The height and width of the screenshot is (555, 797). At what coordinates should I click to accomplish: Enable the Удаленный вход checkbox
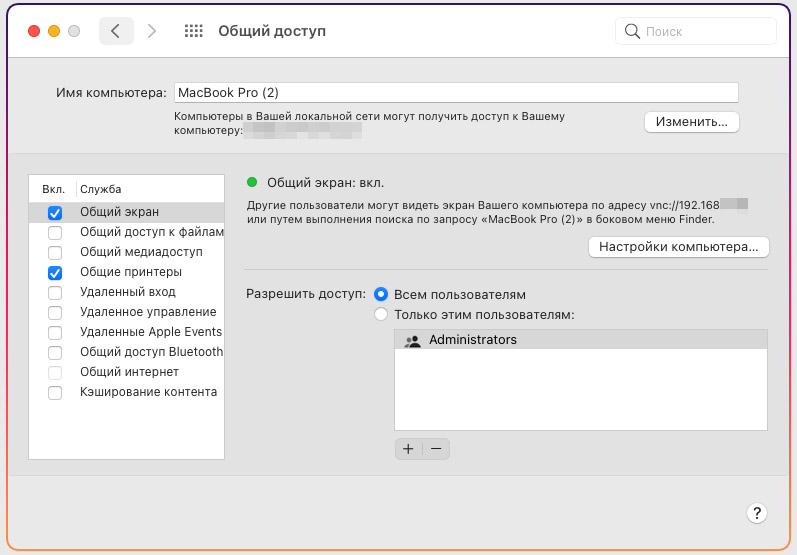pyautogui.click(x=55, y=292)
